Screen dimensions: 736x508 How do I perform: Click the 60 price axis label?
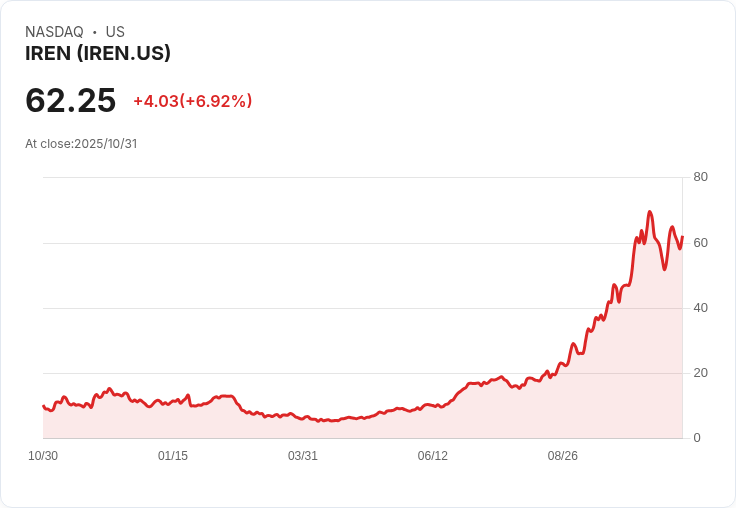700,243
